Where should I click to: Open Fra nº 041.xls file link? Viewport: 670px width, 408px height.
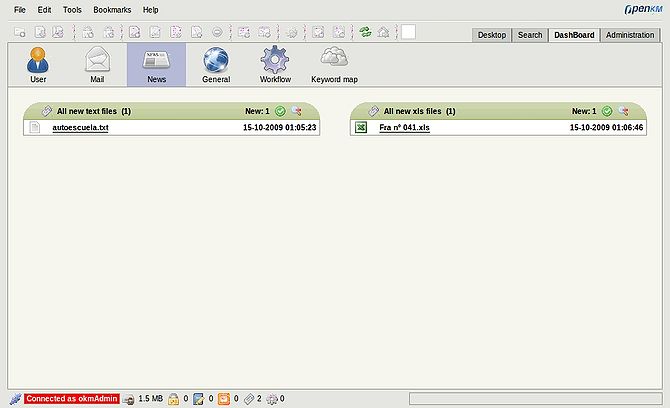coord(404,127)
